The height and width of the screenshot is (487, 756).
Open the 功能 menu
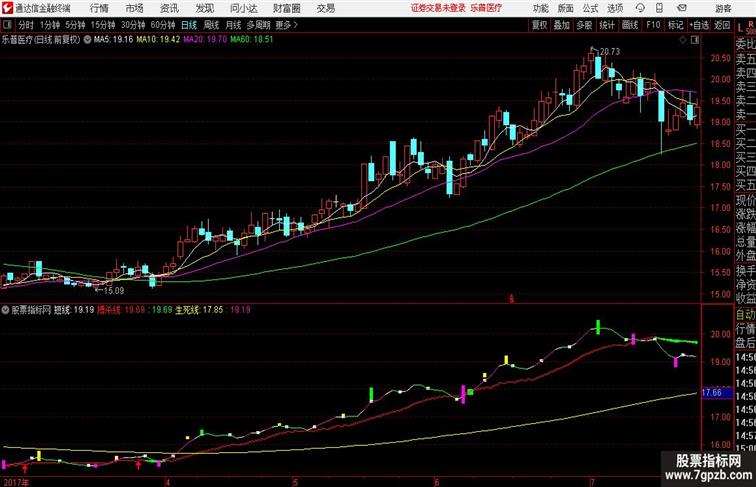[x=541, y=8]
